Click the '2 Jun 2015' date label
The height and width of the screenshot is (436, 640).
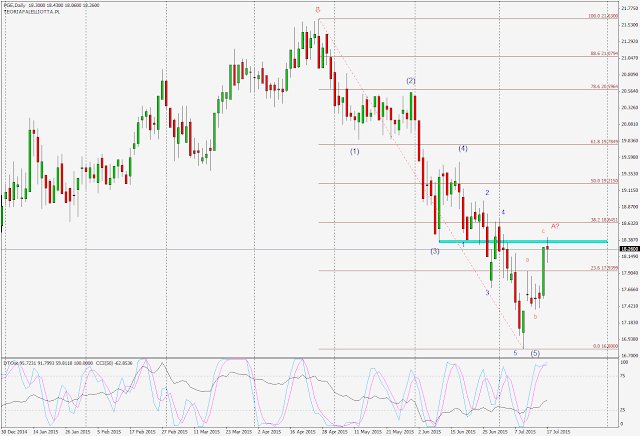429,432
